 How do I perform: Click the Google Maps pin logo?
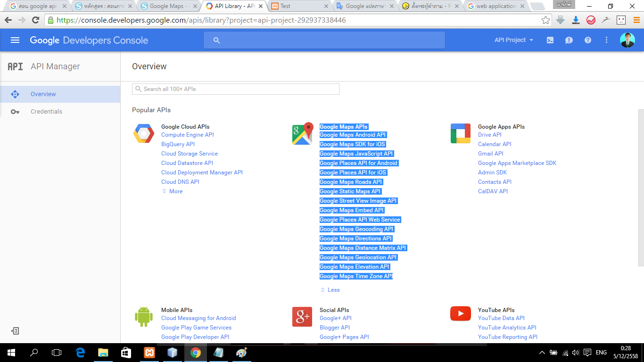(303, 133)
